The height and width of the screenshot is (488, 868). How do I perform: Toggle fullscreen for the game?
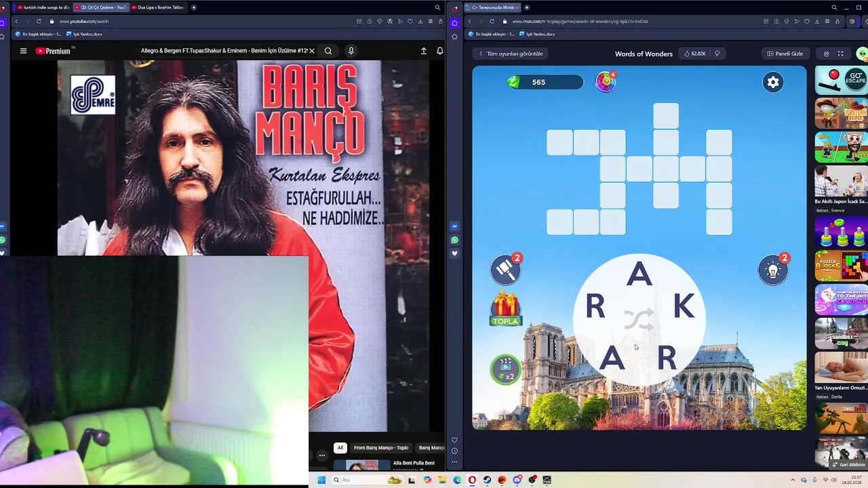pos(841,54)
